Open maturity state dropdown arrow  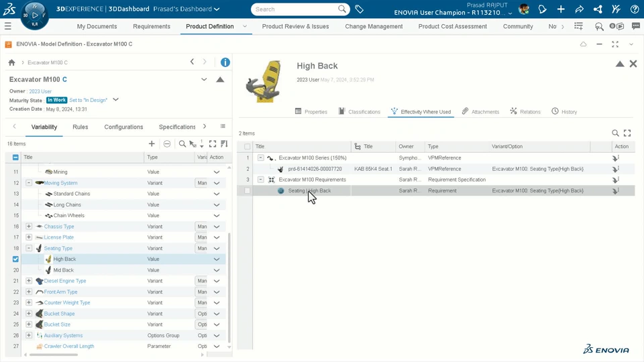click(116, 100)
